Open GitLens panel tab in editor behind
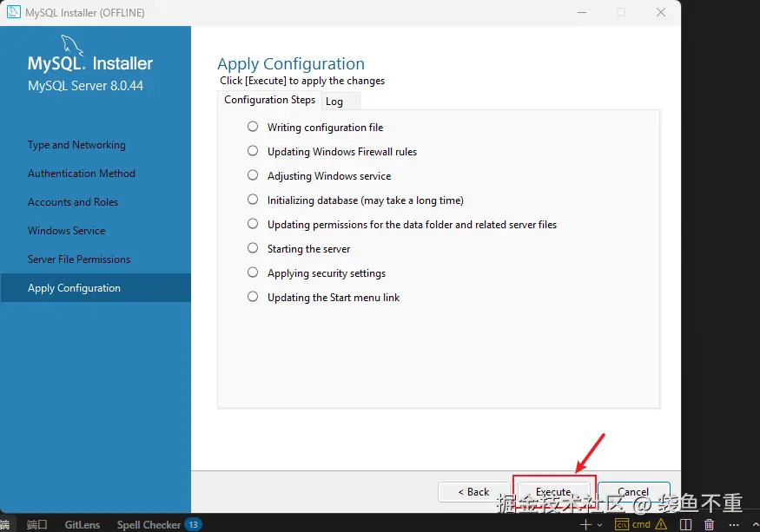The image size is (760, 532). [x=83, y=525]
